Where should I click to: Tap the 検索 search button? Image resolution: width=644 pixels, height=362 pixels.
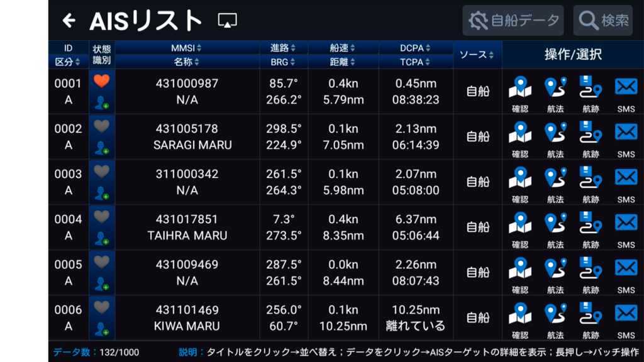(x=603, y=21)
